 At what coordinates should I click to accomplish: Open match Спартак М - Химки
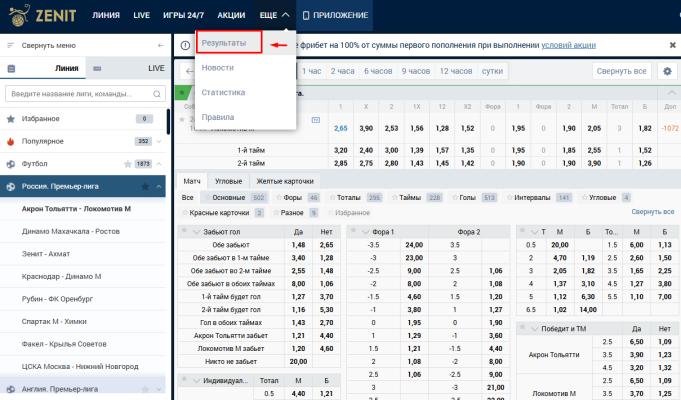[x=54, y=322]
